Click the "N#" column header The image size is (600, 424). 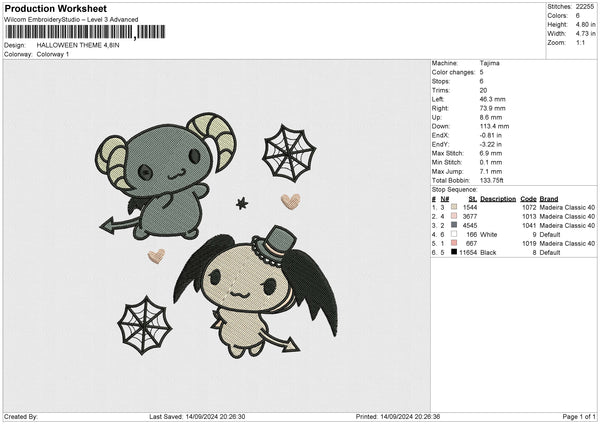445,199
